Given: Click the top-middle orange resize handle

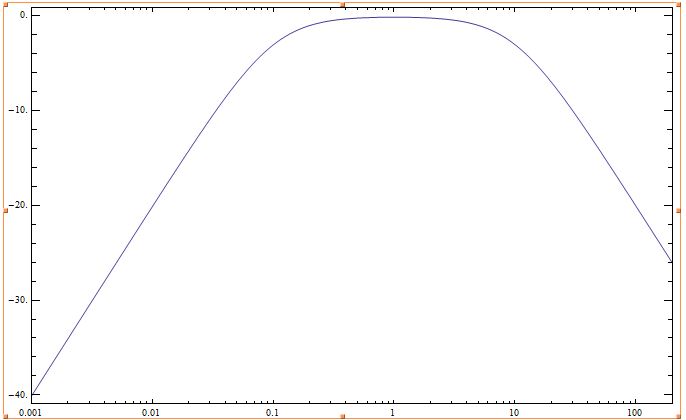Looking at the screenshot, I should tap(343, 5).
